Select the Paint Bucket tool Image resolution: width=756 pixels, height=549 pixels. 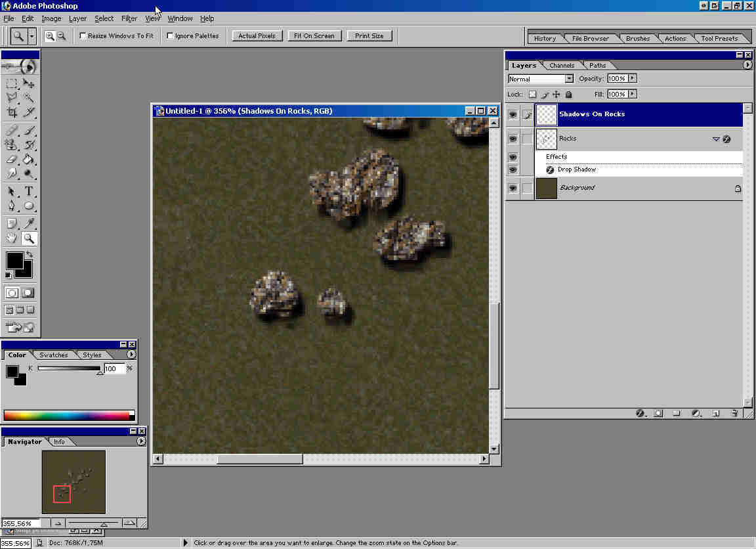[29, 160]
